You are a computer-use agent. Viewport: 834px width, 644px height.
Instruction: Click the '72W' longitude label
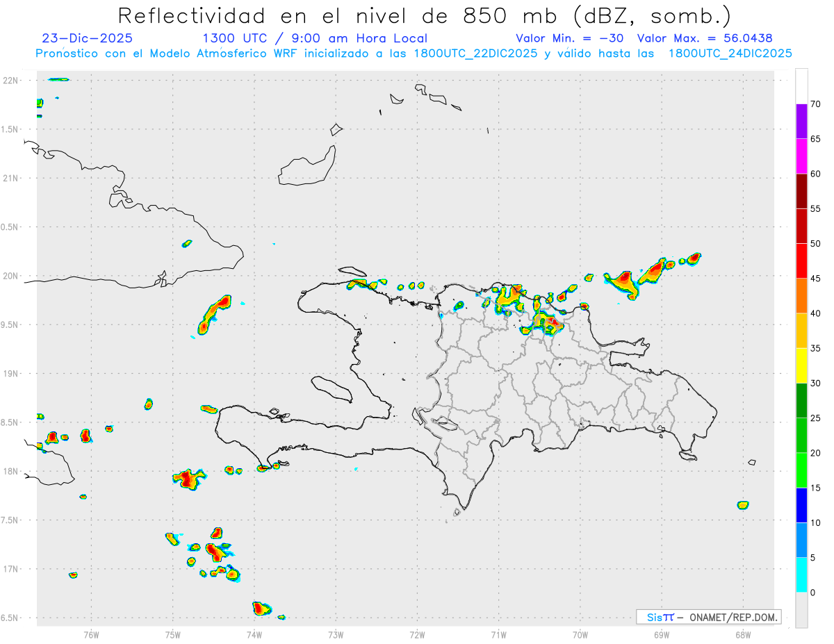pos(417,634)
